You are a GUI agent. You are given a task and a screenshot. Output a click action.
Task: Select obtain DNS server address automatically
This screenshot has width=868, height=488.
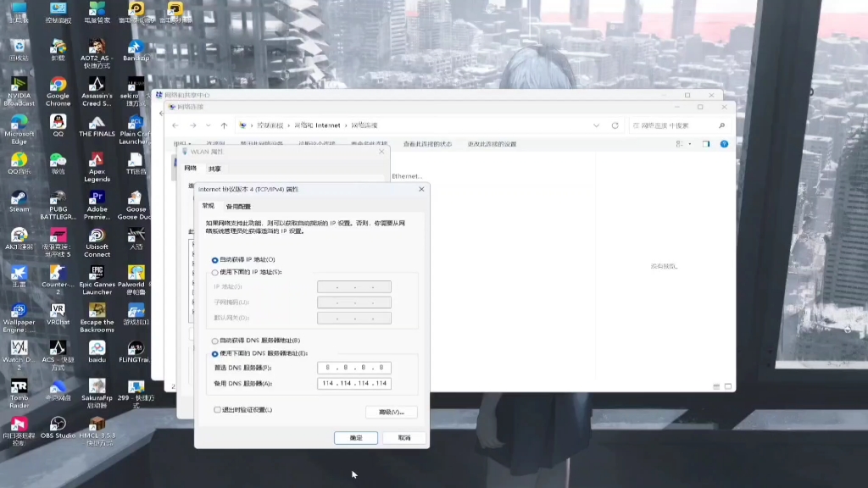tap(214, 341)
